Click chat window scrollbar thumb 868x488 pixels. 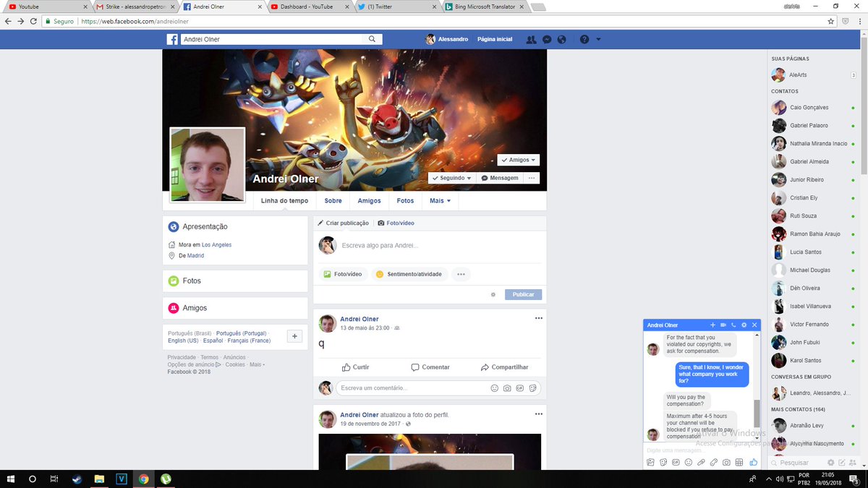click(757, 414)
